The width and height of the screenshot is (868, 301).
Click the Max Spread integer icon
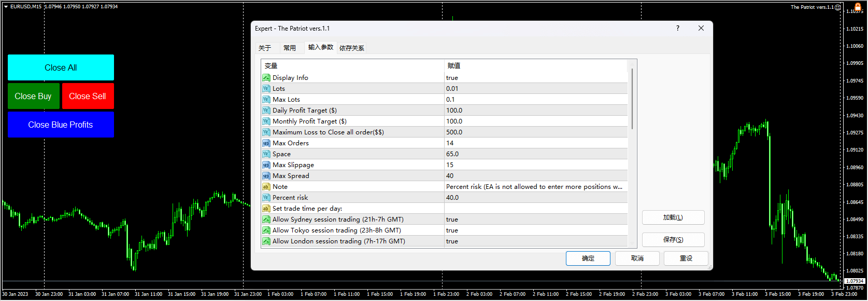click(266, 176)
